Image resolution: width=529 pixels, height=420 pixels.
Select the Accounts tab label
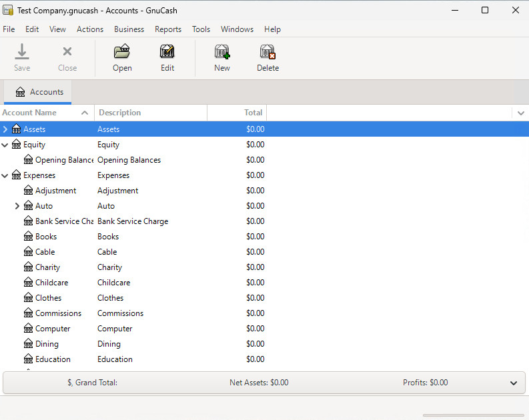47,92
